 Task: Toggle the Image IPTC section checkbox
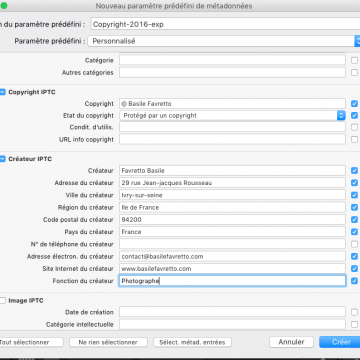[x=3, y=301]
